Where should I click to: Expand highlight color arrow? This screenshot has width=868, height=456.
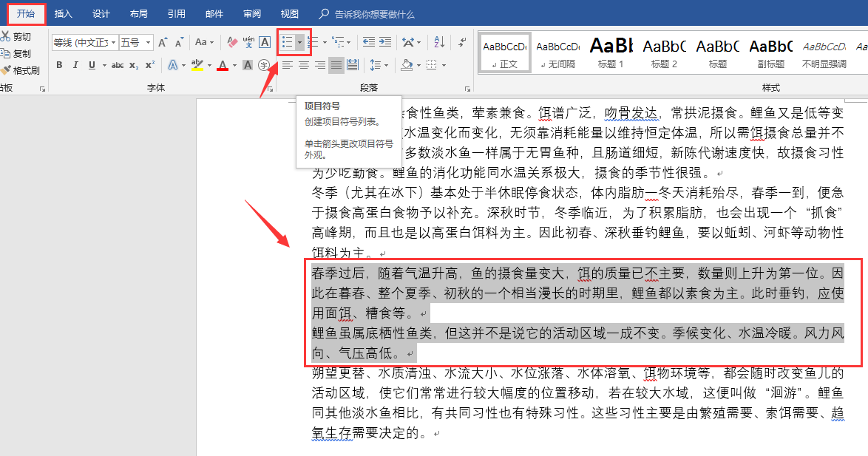210,65
